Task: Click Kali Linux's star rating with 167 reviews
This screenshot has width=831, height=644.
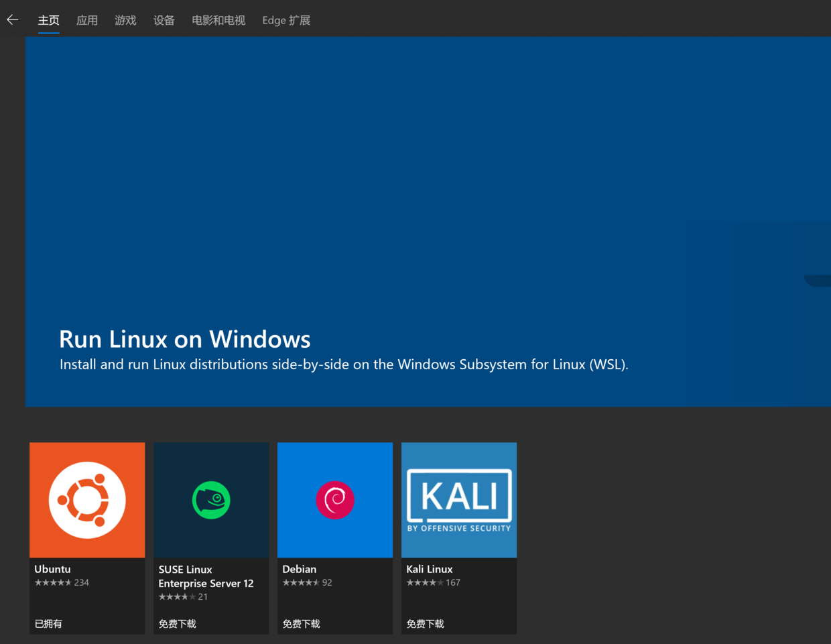Action: 433,582
